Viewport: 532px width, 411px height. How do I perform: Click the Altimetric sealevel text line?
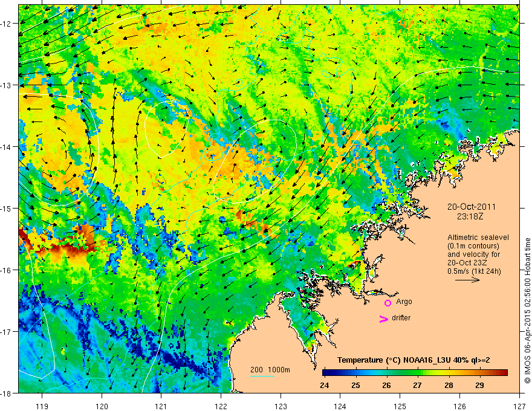pyautogui.click(x=478, y=238)
